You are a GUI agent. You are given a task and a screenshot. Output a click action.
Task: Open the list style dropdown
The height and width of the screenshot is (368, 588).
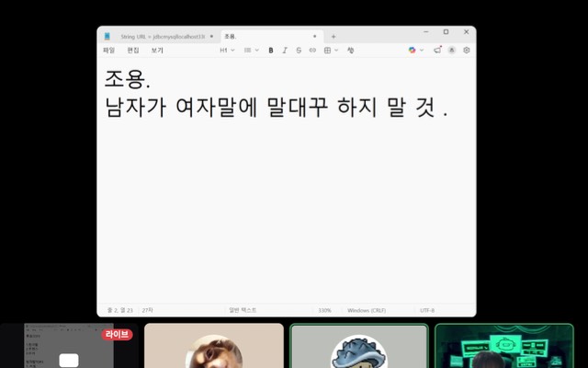pyautogui.click(x=251, y=51)
